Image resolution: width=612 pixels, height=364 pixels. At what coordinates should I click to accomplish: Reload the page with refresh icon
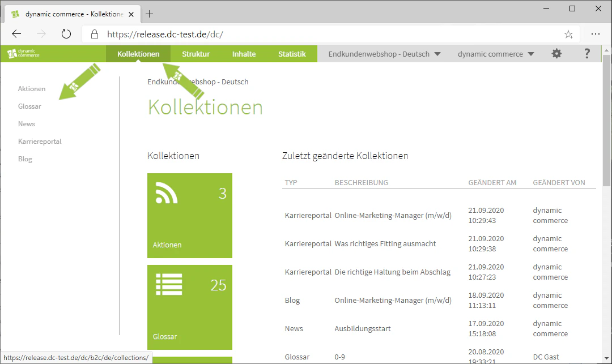coord(66,34)
